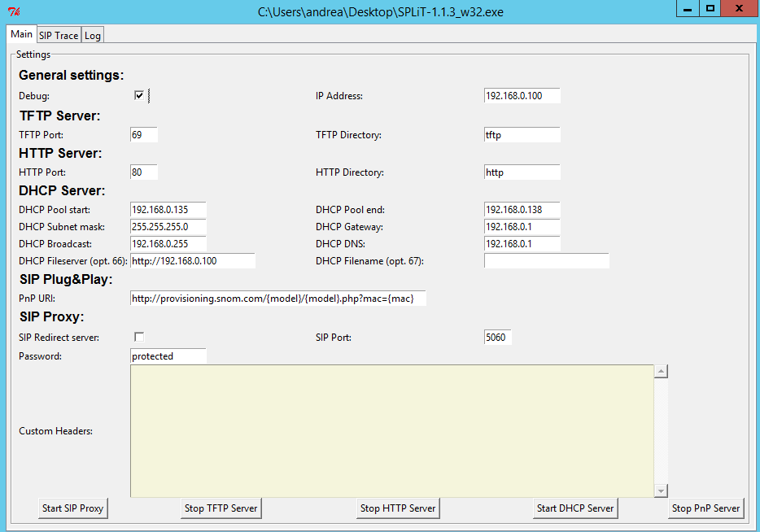Click the DHCP Server heading
The width and height of the screenshot is (760, 532).
pyautogui.click(x=62, y=190)
